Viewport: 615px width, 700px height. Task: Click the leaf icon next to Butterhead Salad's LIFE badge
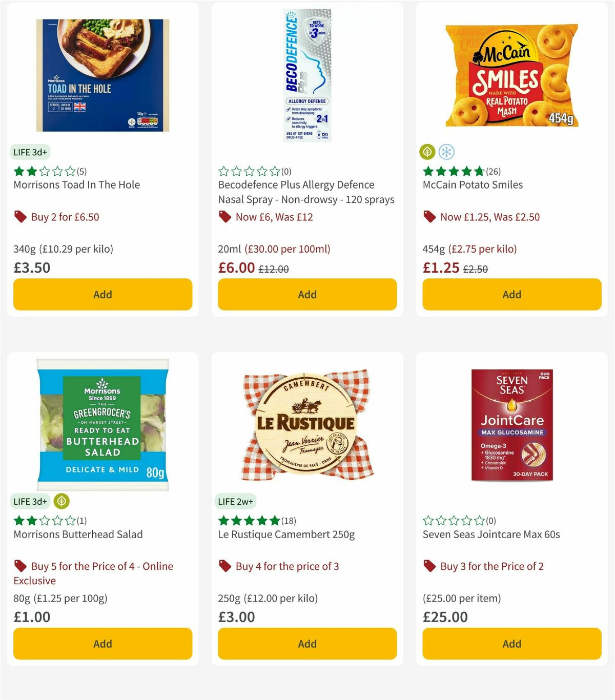pyautogui.click(x=61, y=501)
